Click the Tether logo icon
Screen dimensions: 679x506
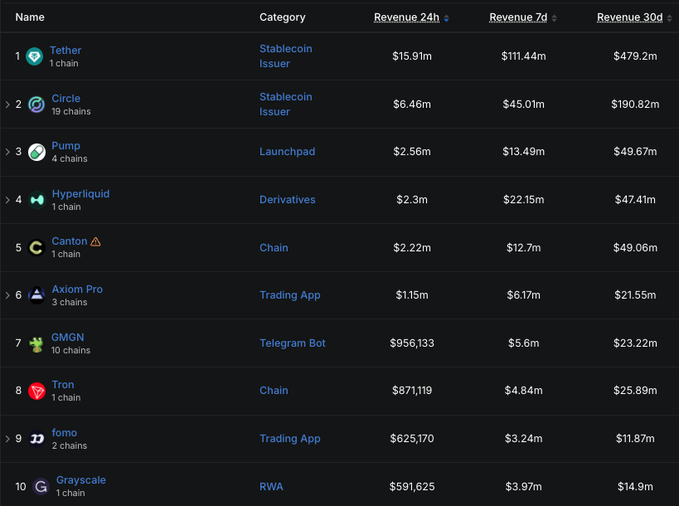click(34, 56)
